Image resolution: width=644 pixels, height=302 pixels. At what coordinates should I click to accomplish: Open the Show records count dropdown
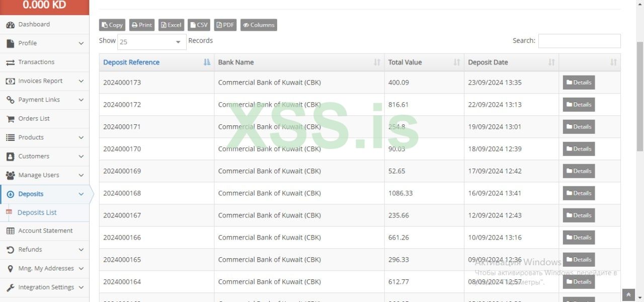click(151, 42)
